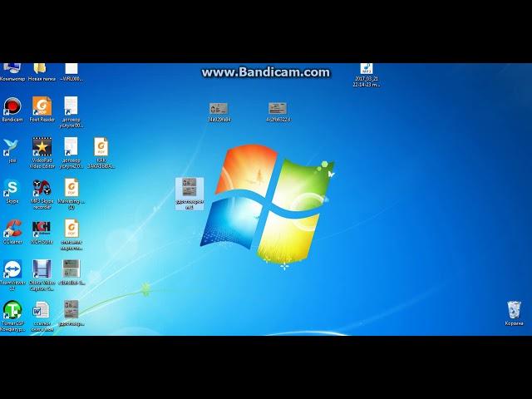Click the ~WRL000 temporary file icon
532x399 pixels.
pos(71,72)
